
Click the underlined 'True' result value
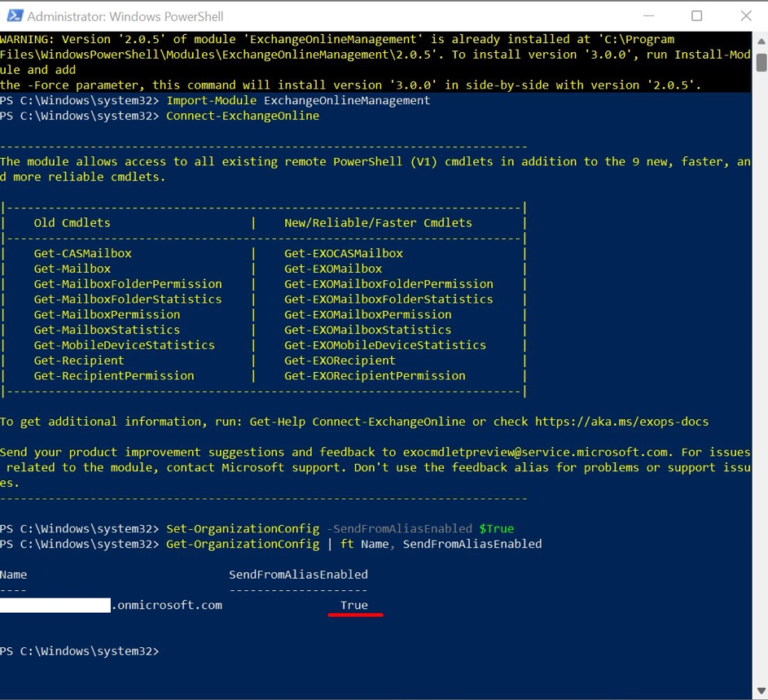click(x=354, y=606)
